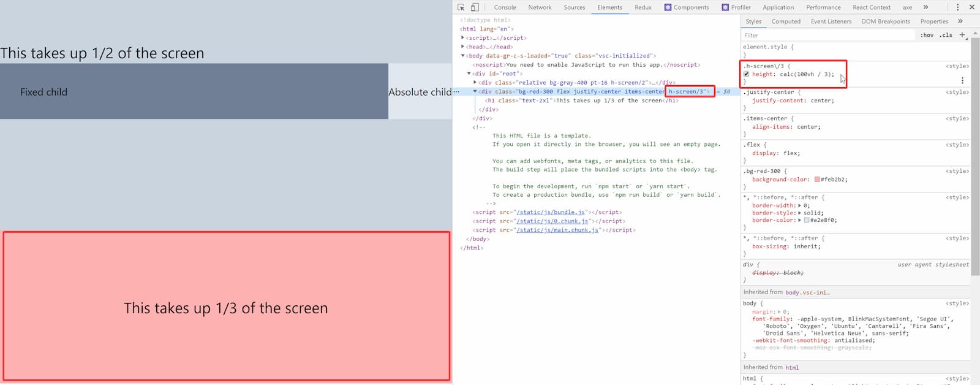Toggle the .cls class editor

click(x=946, y=35)
